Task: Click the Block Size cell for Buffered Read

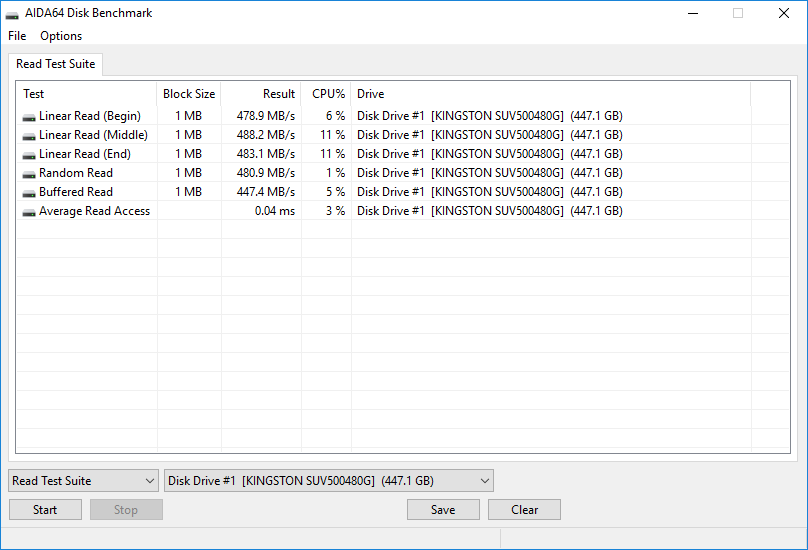Action: pyautogui.click(x=189, y=192)
